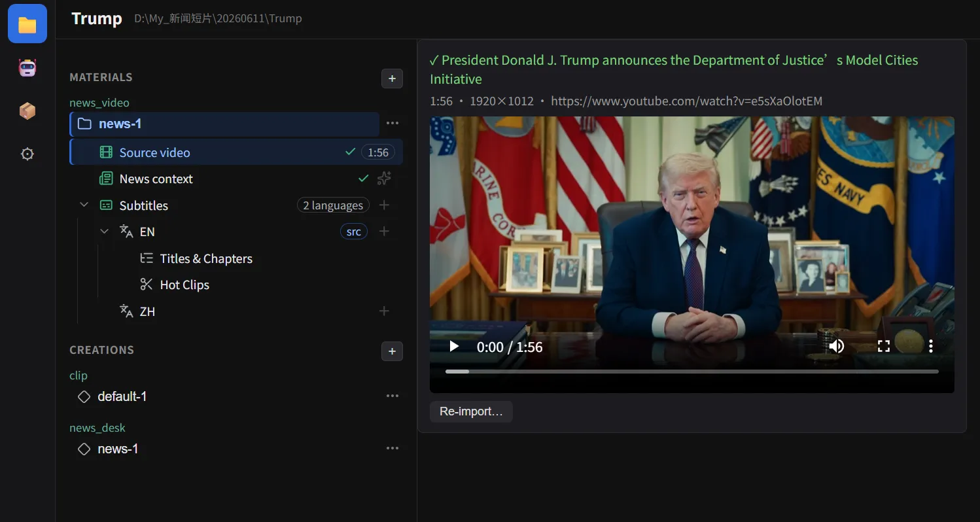Select ZH subtitle language

[147, 311]
